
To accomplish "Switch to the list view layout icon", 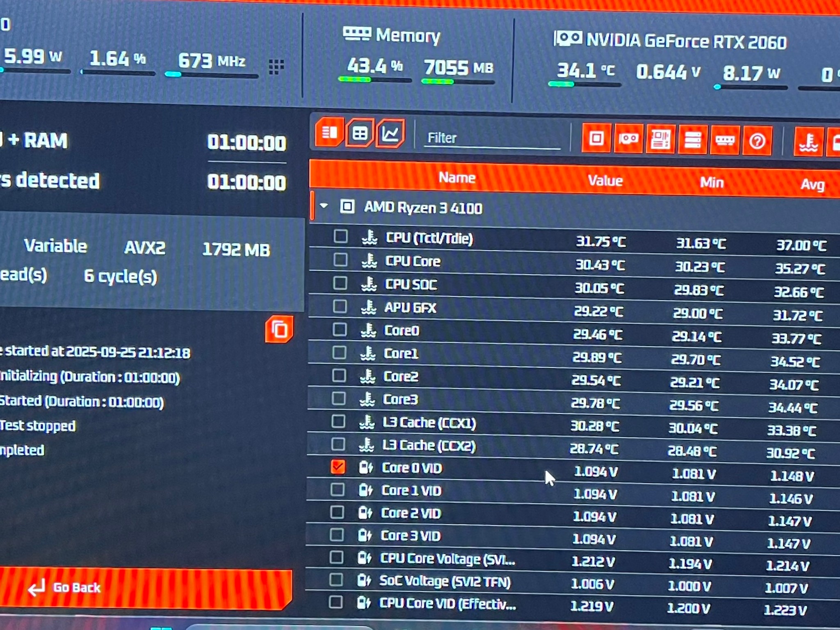I will pos(329,132).
